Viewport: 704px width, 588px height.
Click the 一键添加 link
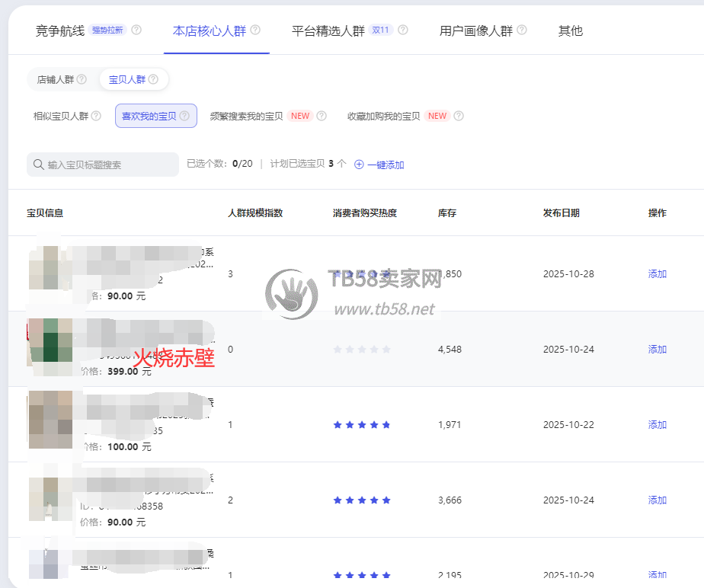pyautogui.click(x=385, y=165)
